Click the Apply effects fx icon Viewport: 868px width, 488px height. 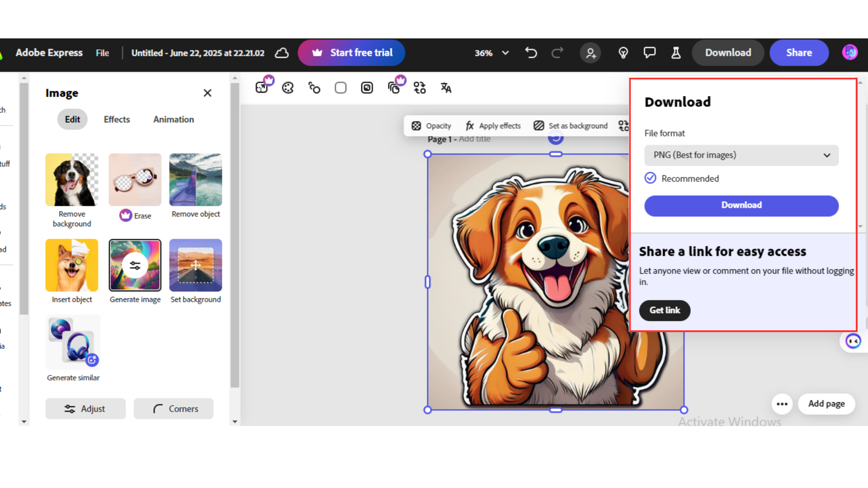469,126
